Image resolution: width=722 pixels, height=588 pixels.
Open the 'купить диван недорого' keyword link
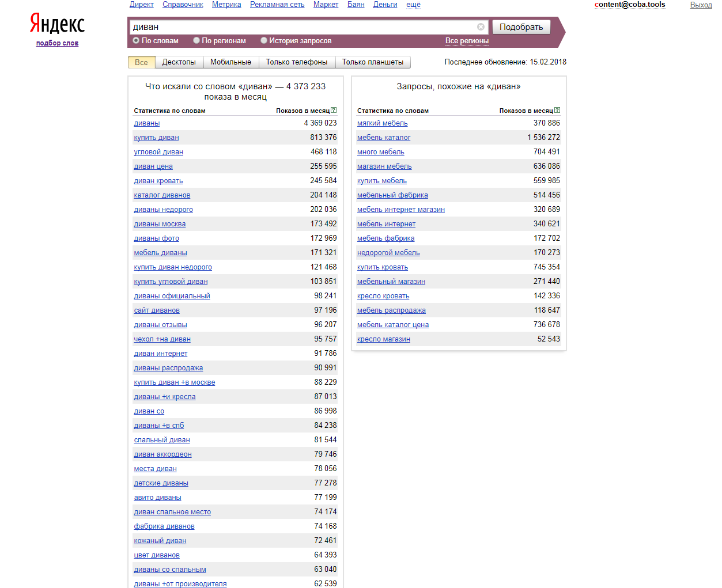pos(173,267)
